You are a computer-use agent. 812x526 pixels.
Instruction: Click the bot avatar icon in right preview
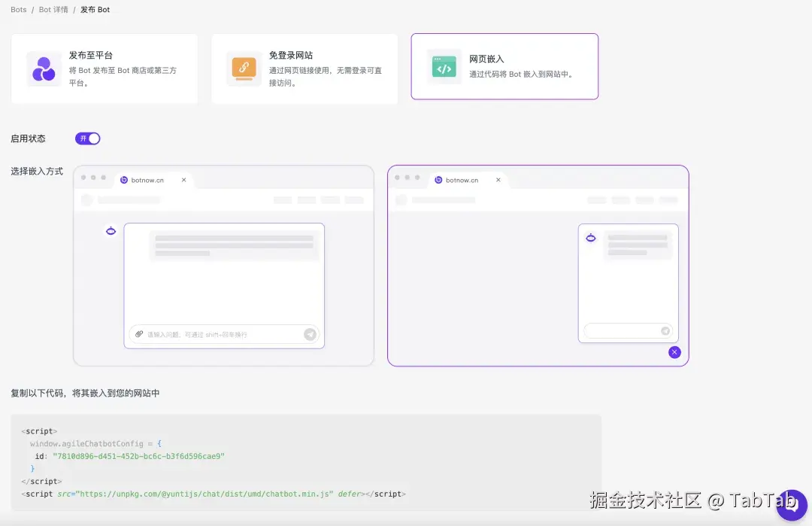coord(591,239)
